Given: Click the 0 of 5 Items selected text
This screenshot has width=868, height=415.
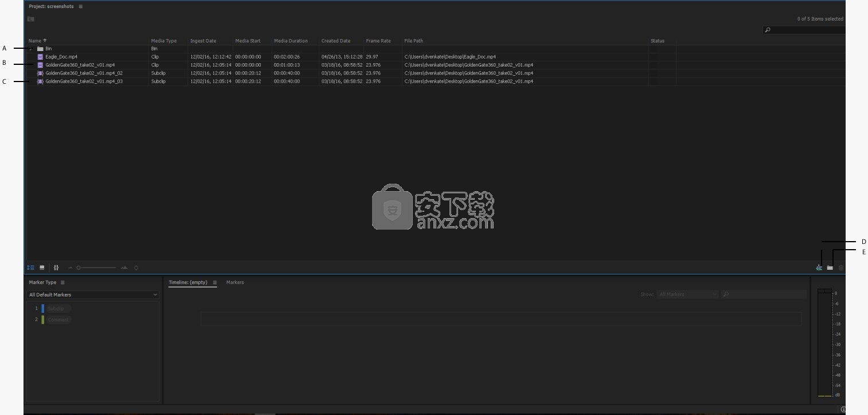Looking at the screenshot, I should (820, 19).
